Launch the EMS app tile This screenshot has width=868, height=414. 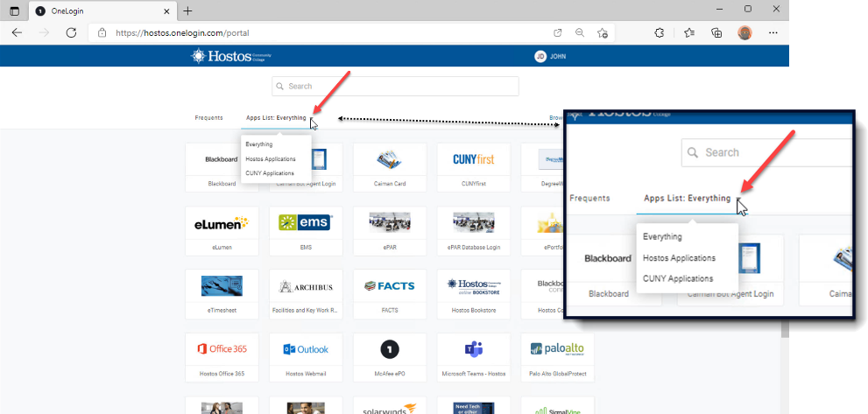(306, 231)
